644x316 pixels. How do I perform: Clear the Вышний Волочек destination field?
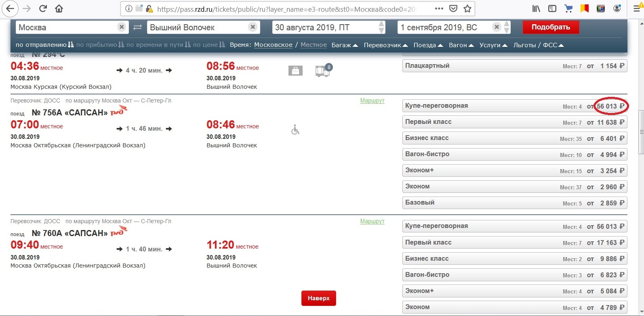253,27
